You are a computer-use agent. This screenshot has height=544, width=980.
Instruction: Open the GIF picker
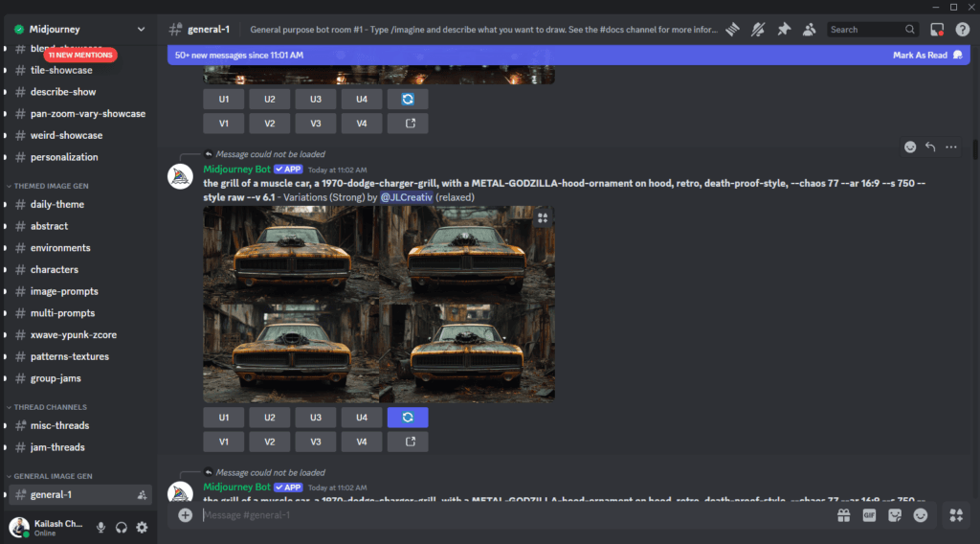click(x=869, y=515)
